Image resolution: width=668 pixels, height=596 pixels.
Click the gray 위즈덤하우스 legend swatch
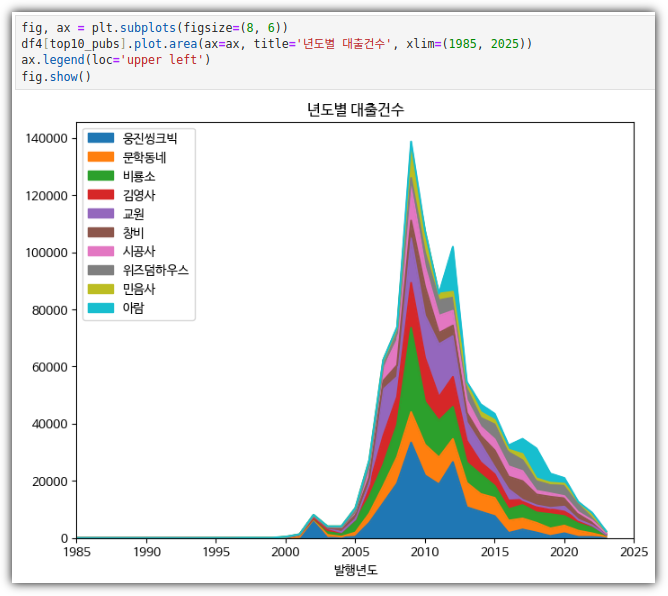[x=101, y=270]
